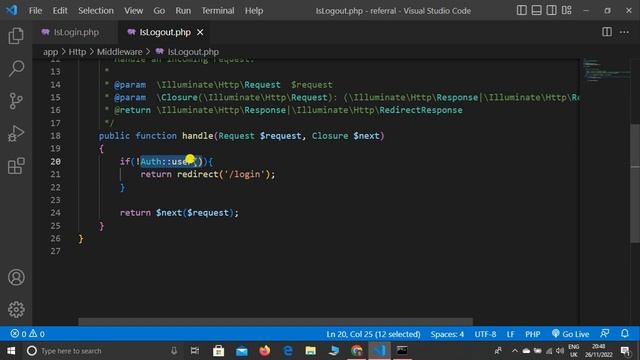The image size is (640, 360).
Task: Show hidden system tray icons
Action: (514, 351)
